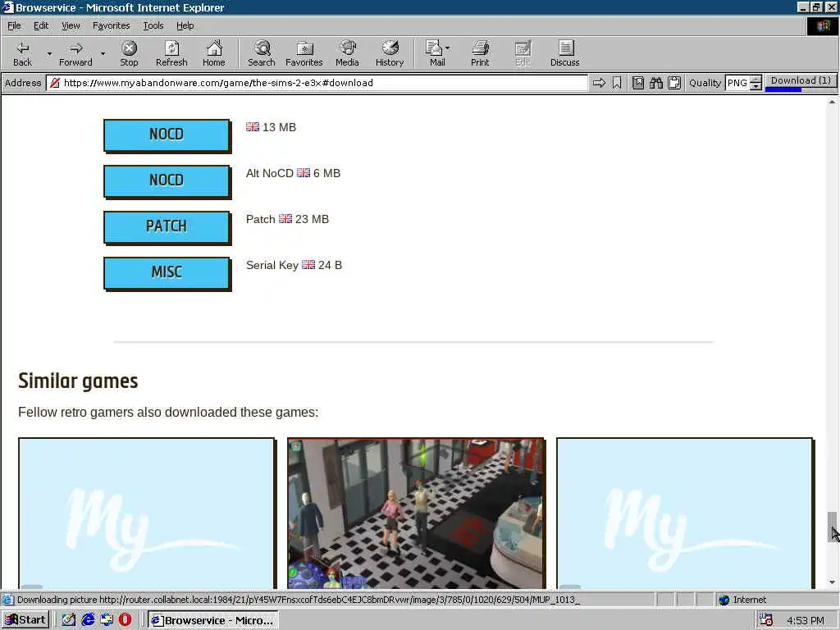The image size is (840, 630).
Task: Open the Search pane
Action: click(262, 54)
